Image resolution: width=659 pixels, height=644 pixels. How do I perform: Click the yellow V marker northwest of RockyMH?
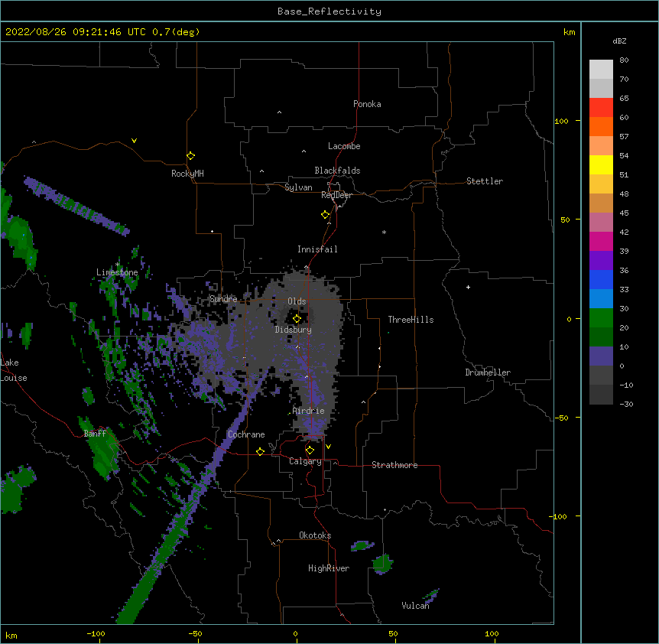click(x=134, y=141)
